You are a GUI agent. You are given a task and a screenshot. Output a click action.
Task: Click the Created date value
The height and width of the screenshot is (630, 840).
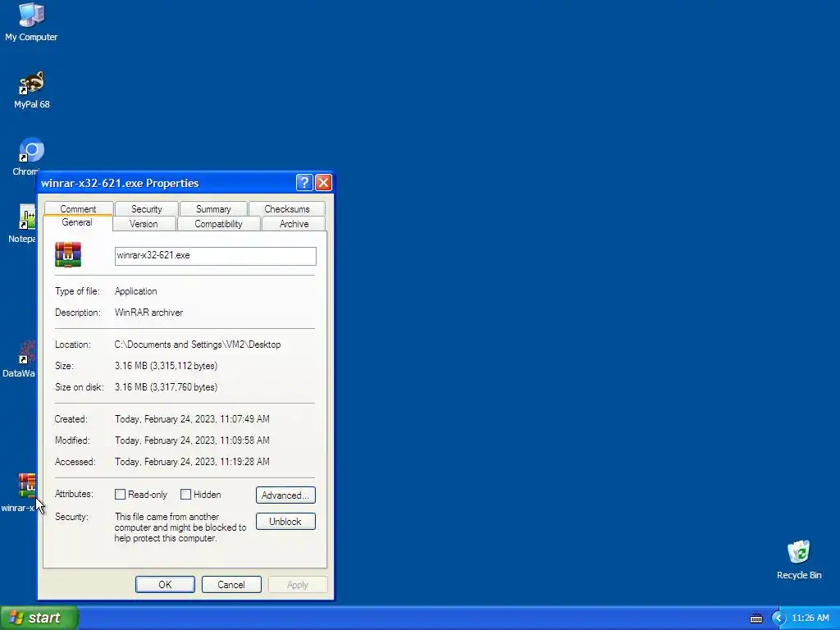[192, 419]
